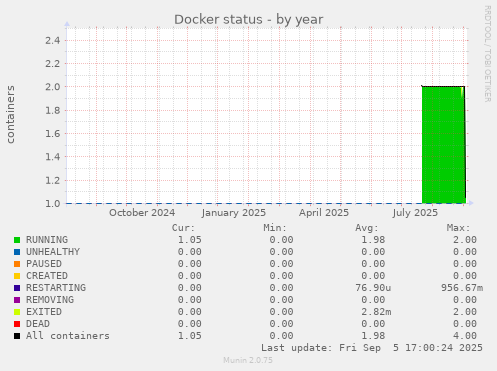Click the 1.0 y-axis tick label
Screen dimensions: 497x371
pyautogui.click(x=53, y=203)
